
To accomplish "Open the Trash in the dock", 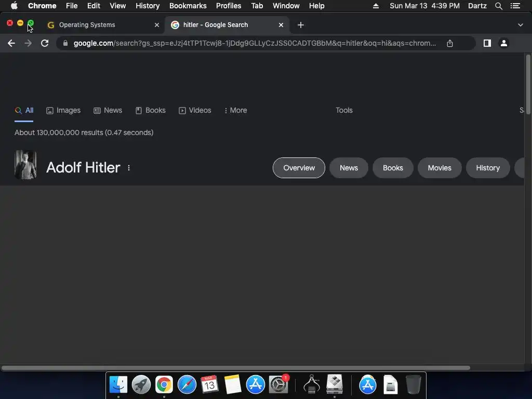I will (413, 385).
